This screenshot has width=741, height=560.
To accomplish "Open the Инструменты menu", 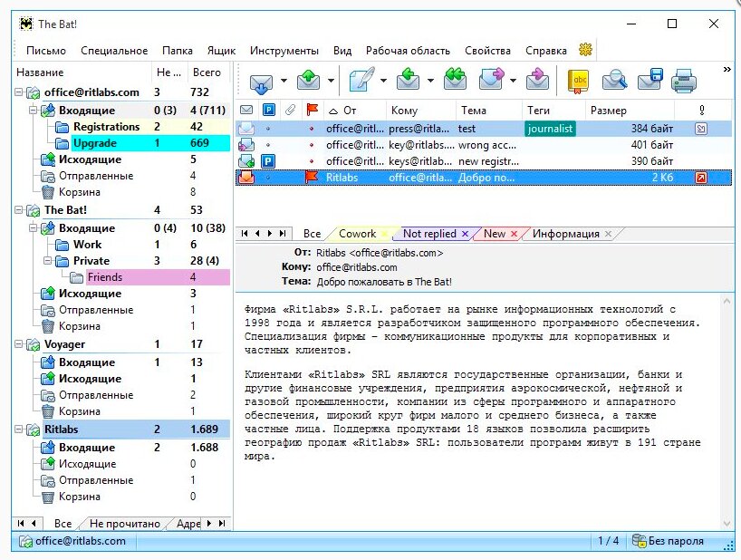I will 284,51.
